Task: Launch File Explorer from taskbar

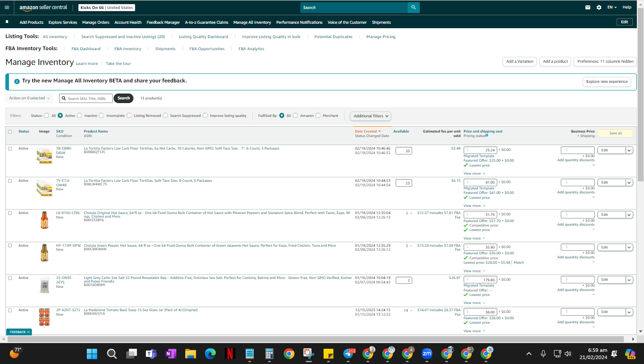Action: [191, 354]
